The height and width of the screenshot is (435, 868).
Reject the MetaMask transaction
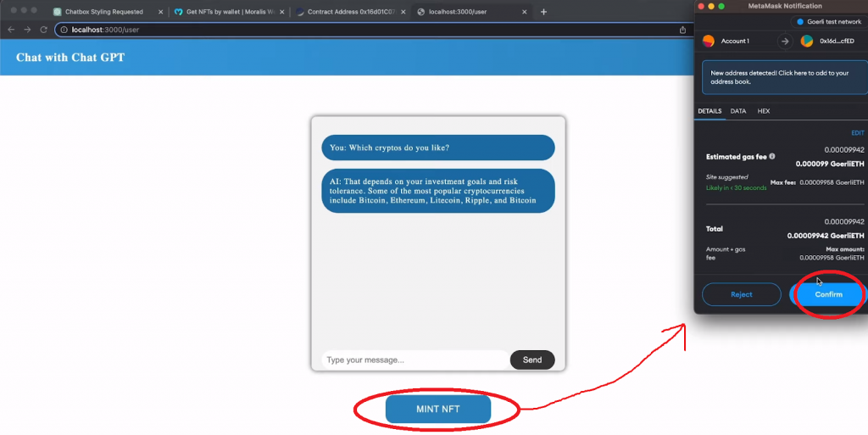(x=741, y=294)
